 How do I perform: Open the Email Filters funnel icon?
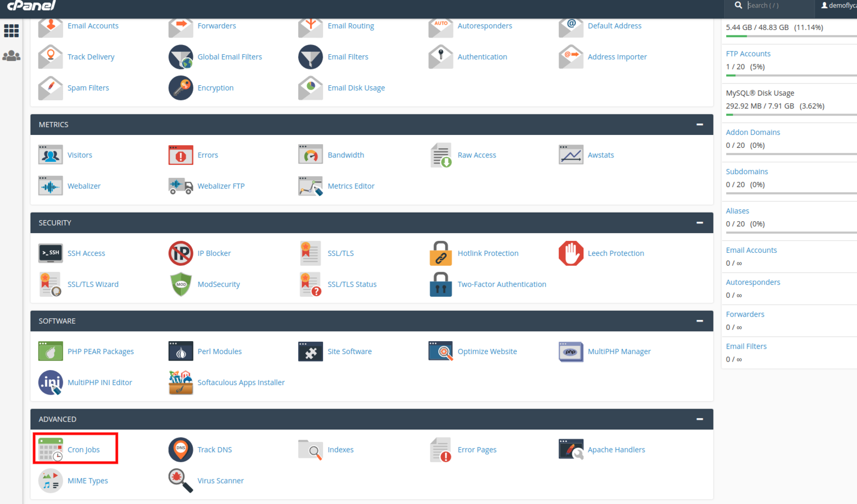310,57
